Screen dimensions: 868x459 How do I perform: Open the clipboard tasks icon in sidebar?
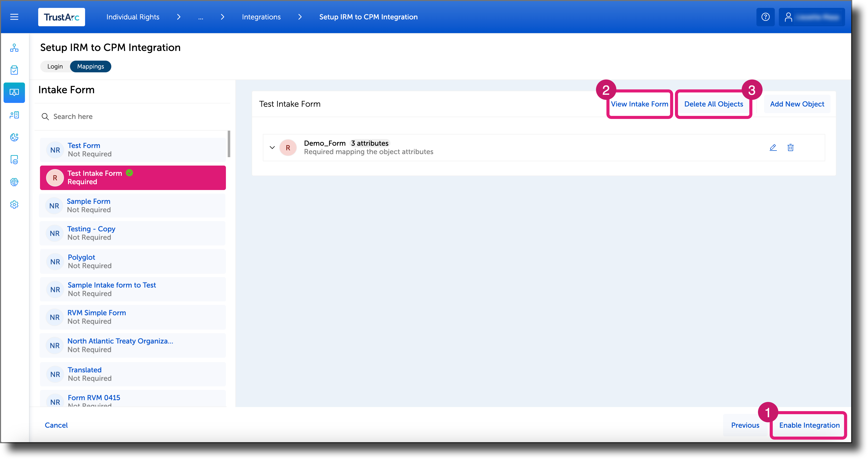click(14, 70)
